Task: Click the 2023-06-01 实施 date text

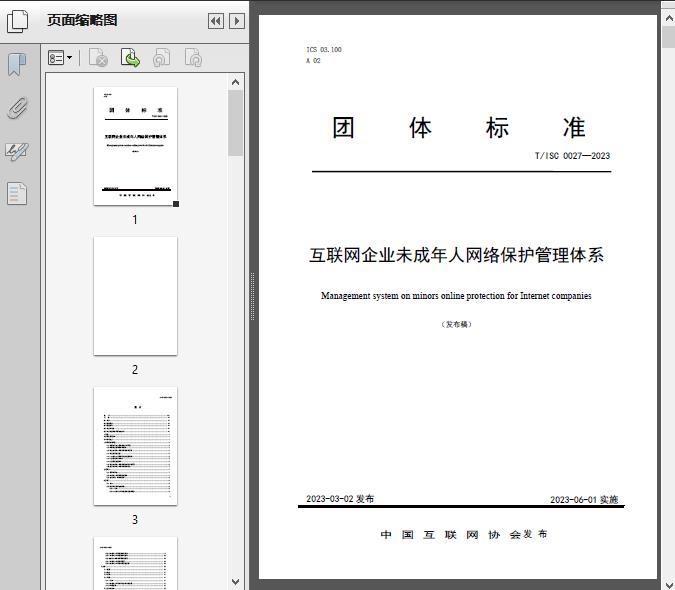Action: pos(584,500)
